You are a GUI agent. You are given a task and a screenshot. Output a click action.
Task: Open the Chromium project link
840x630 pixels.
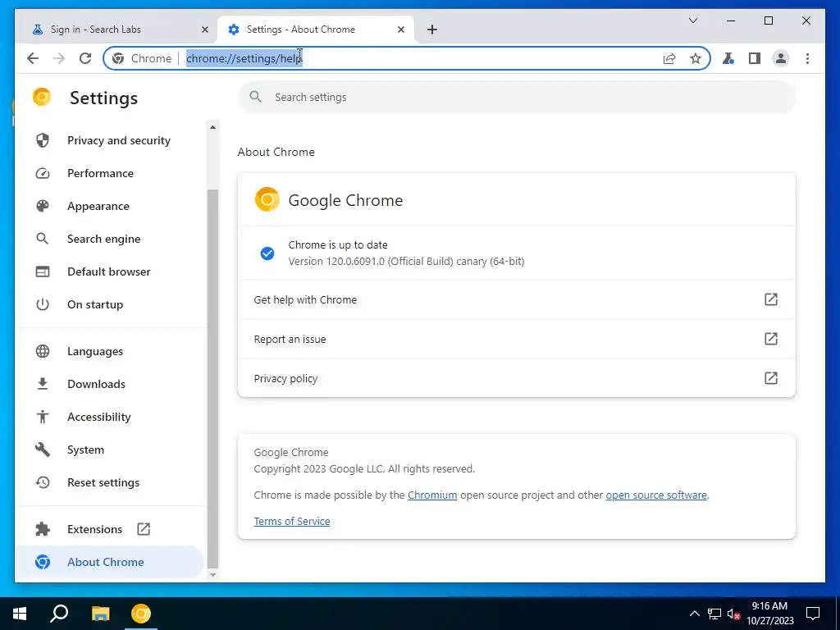tap(432, 495)
